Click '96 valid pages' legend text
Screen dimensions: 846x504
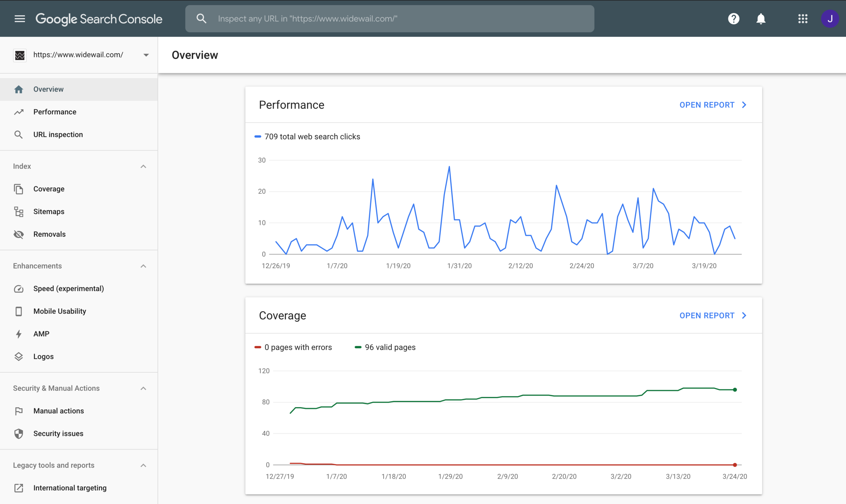pyautogui.click(x=390, y=347)
